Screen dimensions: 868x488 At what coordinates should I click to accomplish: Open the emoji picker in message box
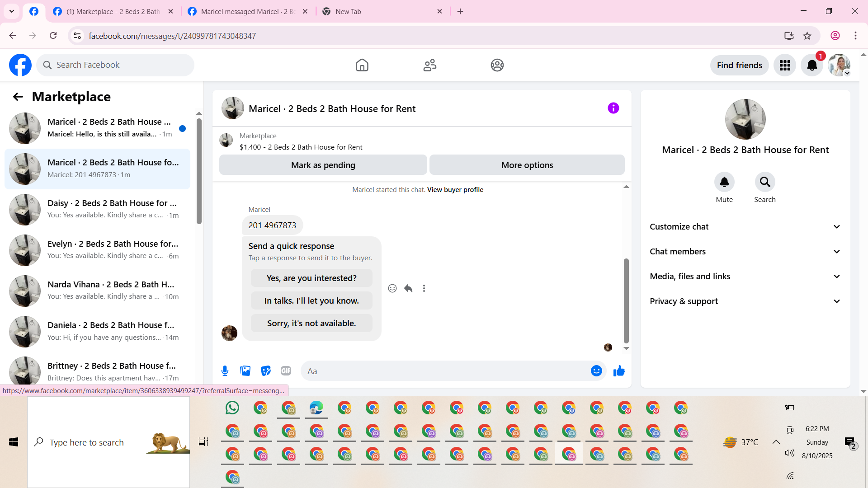pos(596,371)
